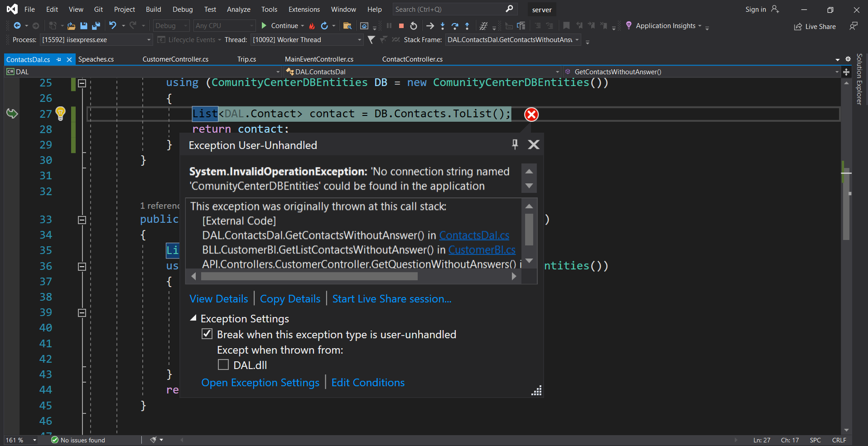Collapse the Exception Settings section
Viewport: 868px width, 446px height.
tap(193, 318)
